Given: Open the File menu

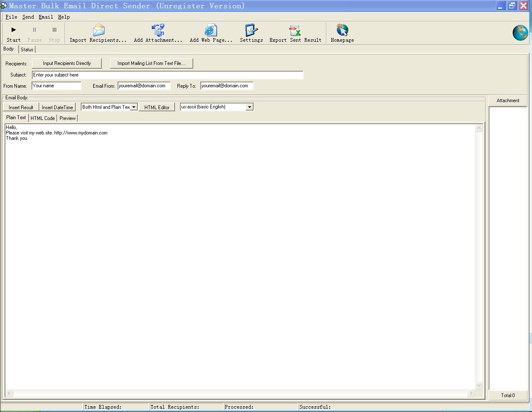Looking at the screenshot, I should tap(11, 17).
